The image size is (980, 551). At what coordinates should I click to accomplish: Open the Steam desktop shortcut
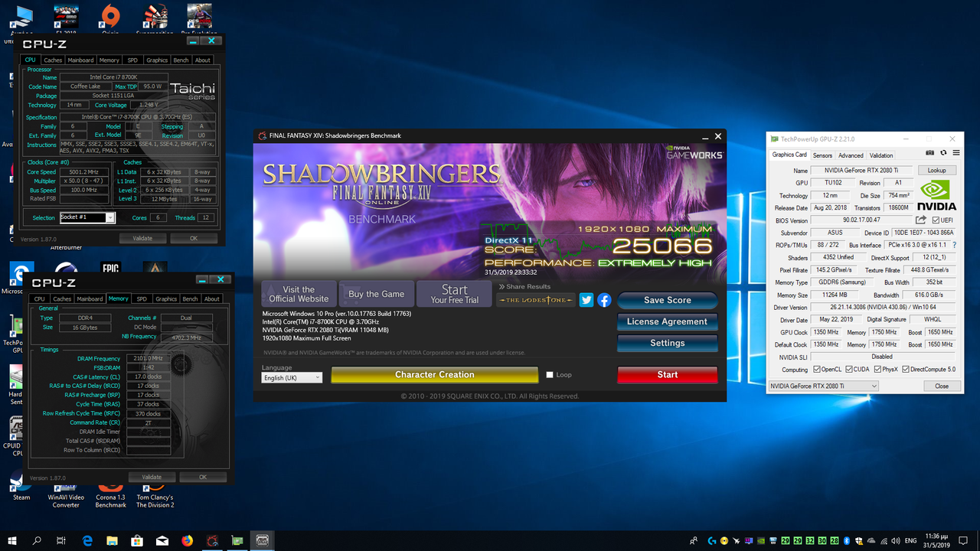click(x=21, y=484)
